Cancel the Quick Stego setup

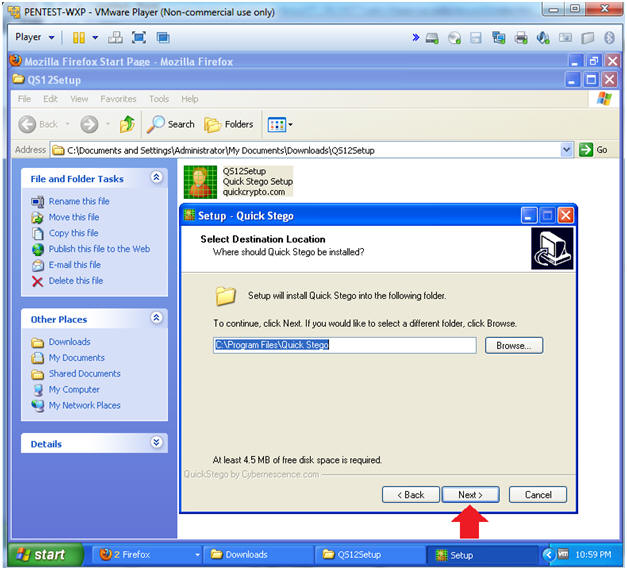pyautogui.click(x=538, y=494)
